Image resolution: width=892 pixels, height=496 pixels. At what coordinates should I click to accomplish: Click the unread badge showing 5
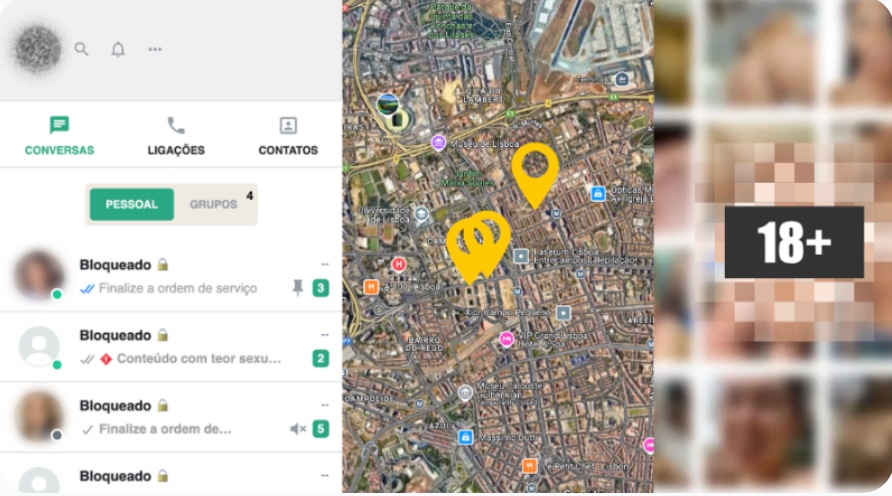coord(321,429)
